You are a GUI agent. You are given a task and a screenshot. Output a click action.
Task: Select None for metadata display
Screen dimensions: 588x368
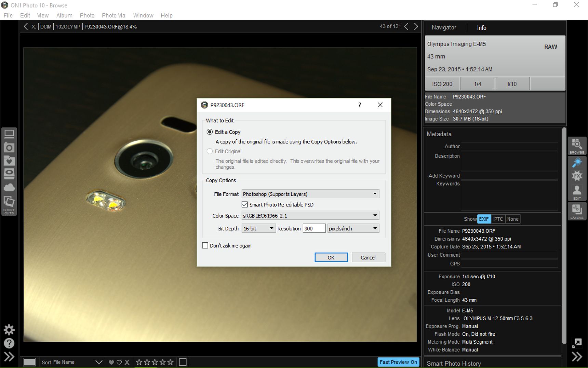pyautogui.click(x=513, y=219)
